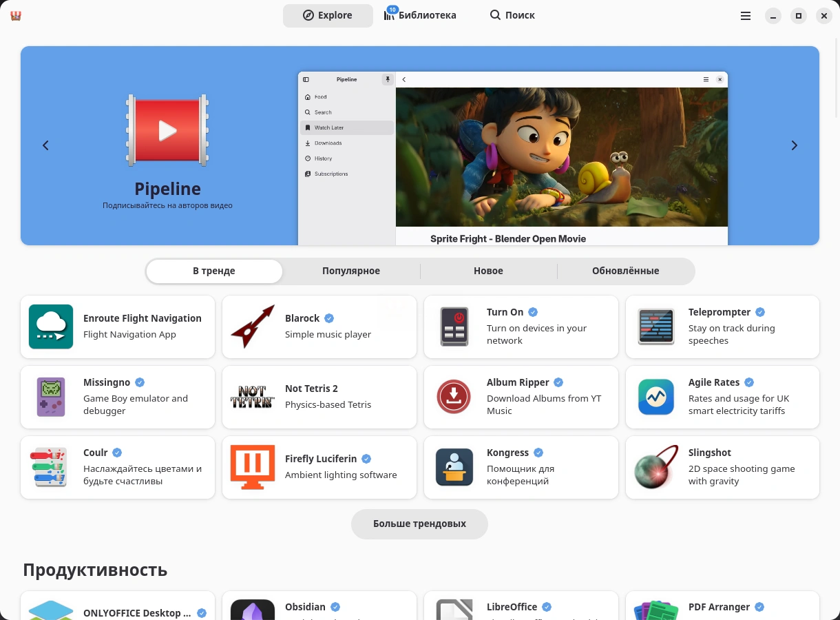
Task: Click the Blarock title text
Action: (302, 318)
